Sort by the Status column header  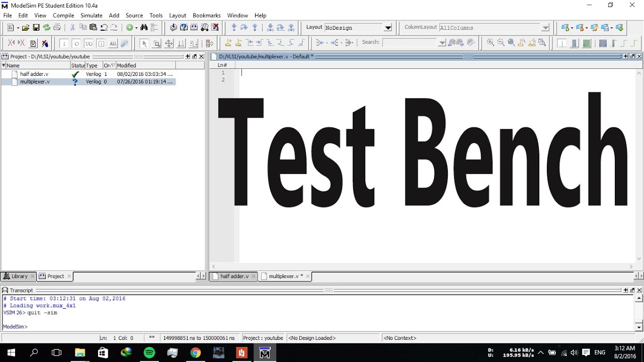(x=77, y=65)
